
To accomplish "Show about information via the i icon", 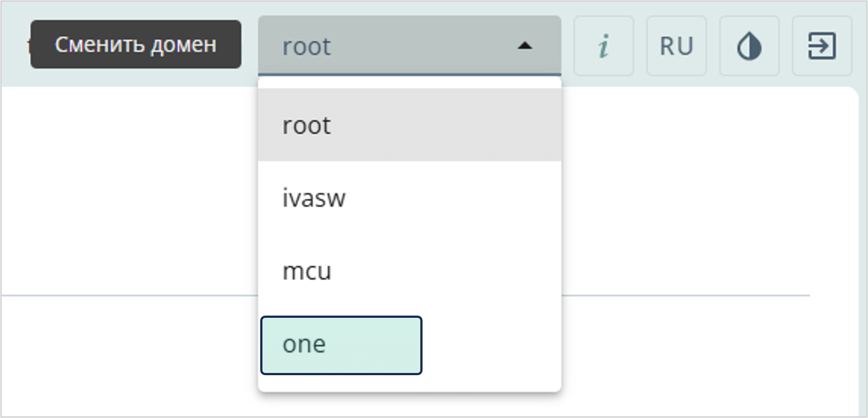I will [603, 46].
